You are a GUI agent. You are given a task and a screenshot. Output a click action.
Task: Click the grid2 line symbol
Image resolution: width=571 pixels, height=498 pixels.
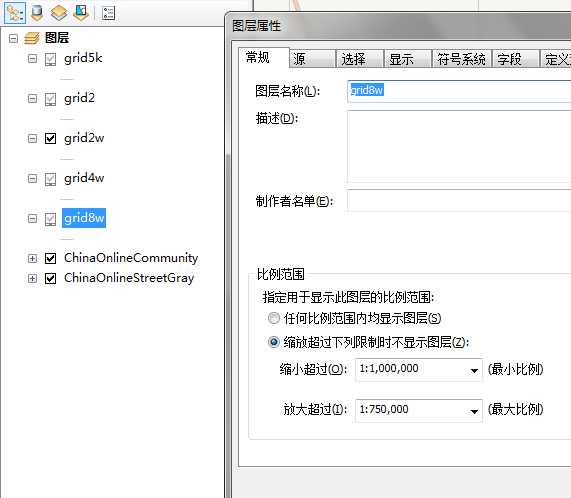[x=67, y=119]
